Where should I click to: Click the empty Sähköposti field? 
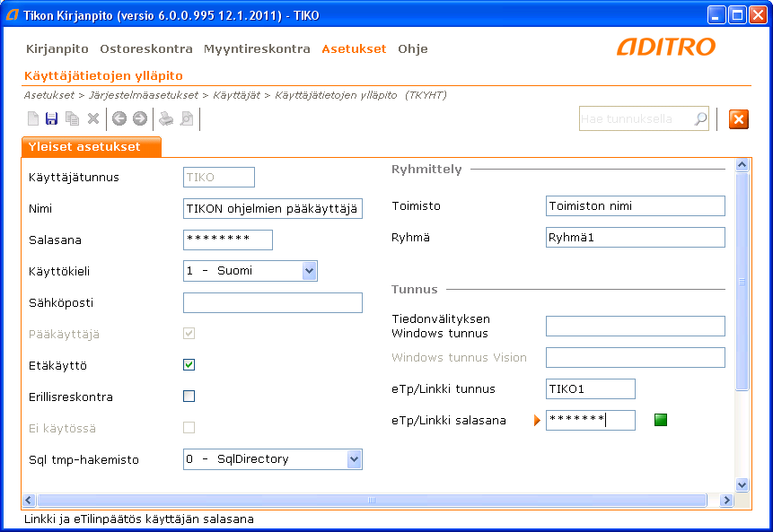point(273,302)
